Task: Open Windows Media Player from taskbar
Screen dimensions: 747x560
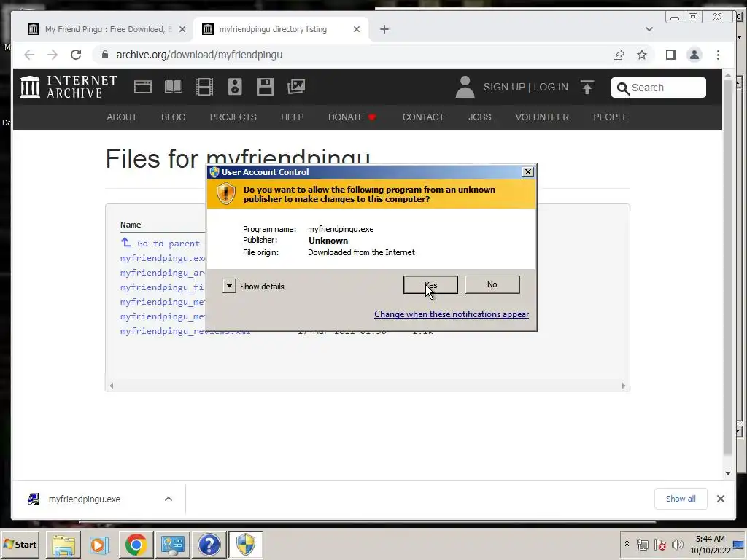Action: pos(99,544)
